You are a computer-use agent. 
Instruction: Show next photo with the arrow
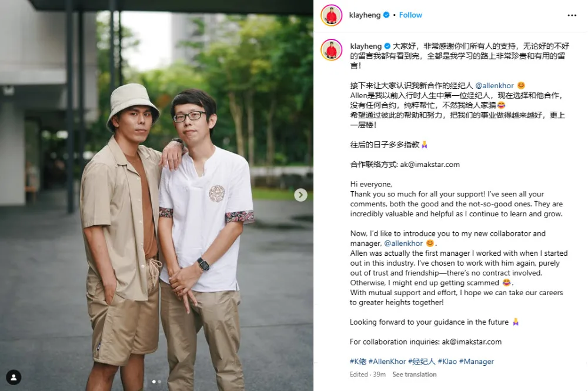tap(300, 195)
